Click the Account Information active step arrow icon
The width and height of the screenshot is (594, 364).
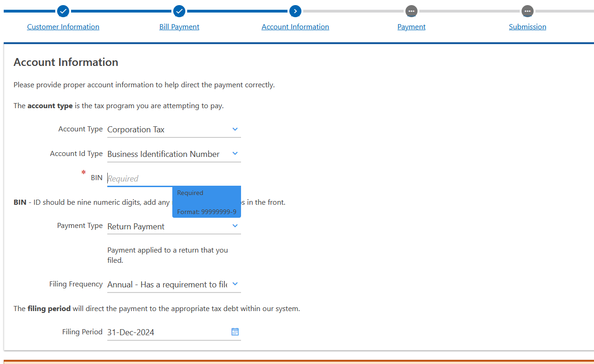pyautogui.click(x=295, y=11)
